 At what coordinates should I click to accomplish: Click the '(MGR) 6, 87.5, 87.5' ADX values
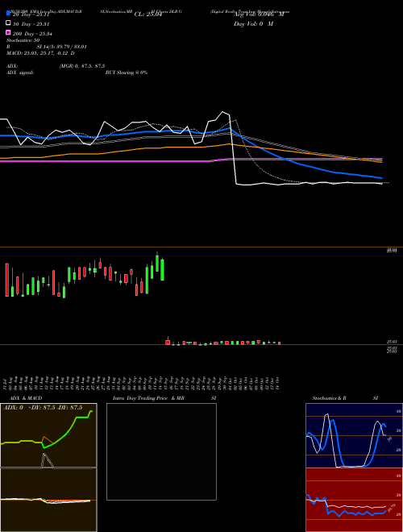click(82, 66)
